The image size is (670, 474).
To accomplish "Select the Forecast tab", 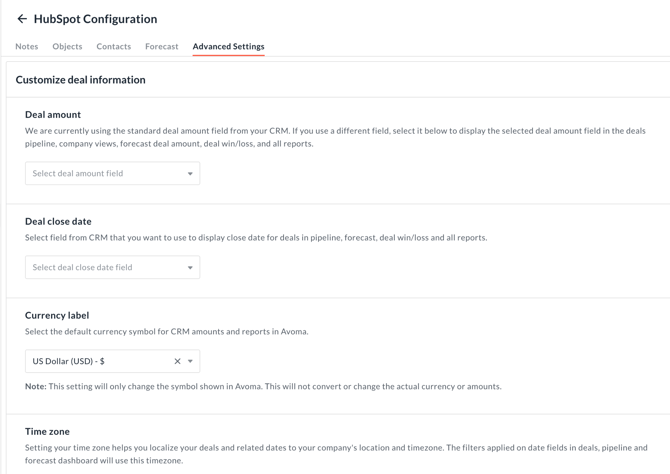I will pyautogui.click(x=162, y=46).
